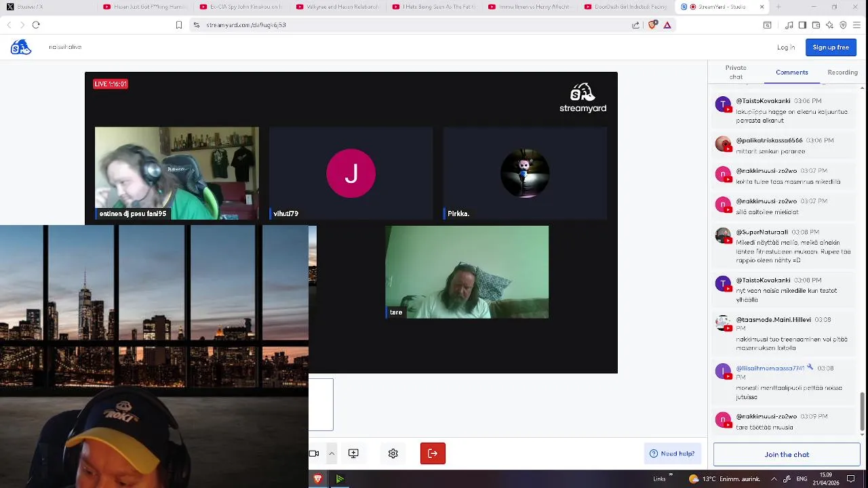Go forward in browser history
The height and width of the screenshot is (488, 868).
click(x=22, y=25)
